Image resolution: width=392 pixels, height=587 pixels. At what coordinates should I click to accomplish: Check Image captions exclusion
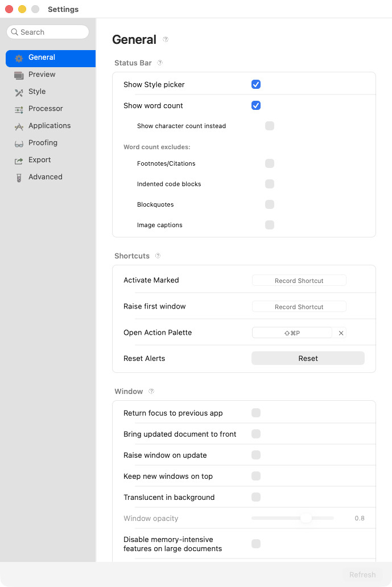270,225
